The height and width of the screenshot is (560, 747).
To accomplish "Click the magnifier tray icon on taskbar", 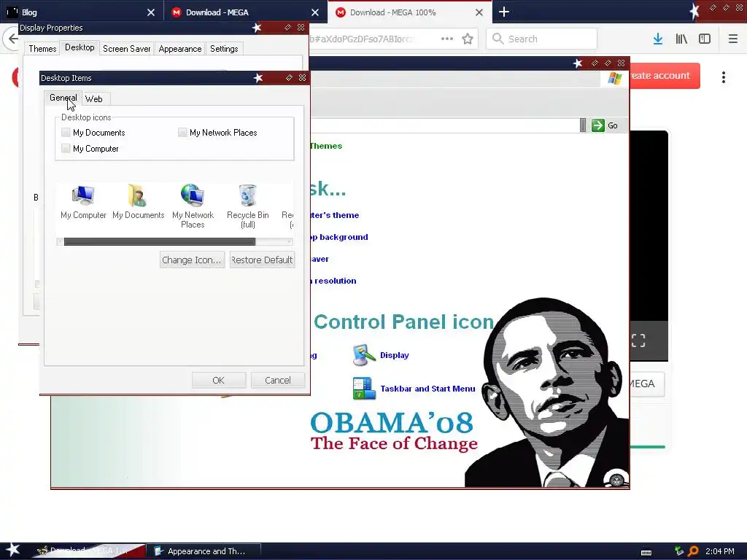I will click(693, 551).
